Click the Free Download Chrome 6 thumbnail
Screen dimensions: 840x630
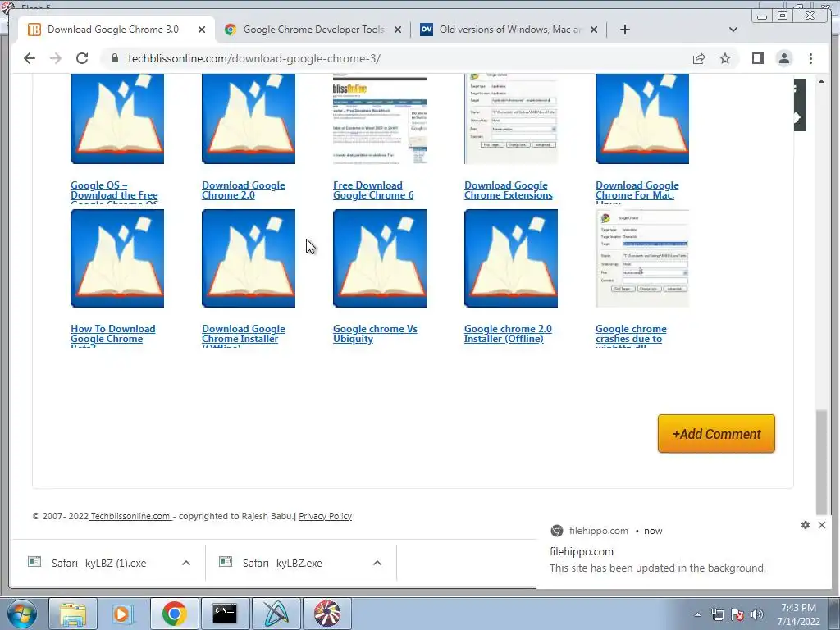(x=380, y=119)
